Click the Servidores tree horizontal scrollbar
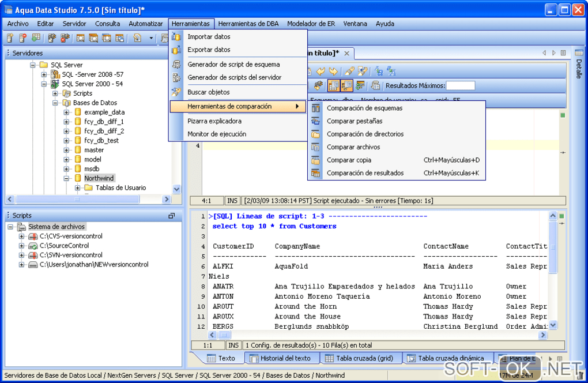The image size is (588, 383). [76, 199]
